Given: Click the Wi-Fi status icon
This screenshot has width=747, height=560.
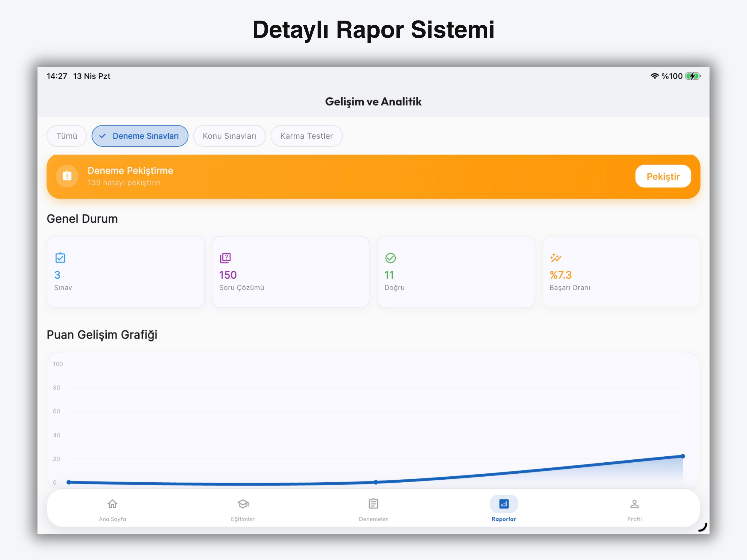Looking at the screenshot, I should (655, 76).
